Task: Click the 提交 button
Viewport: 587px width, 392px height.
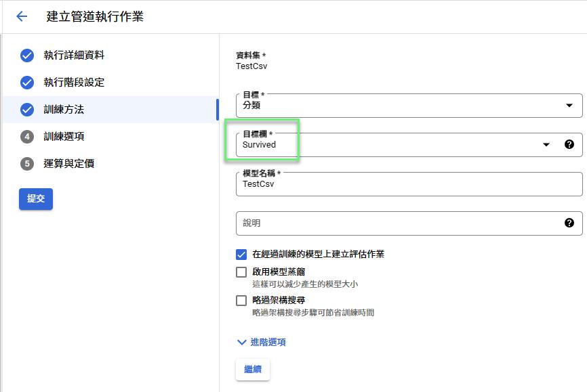Action: [36, 199]
